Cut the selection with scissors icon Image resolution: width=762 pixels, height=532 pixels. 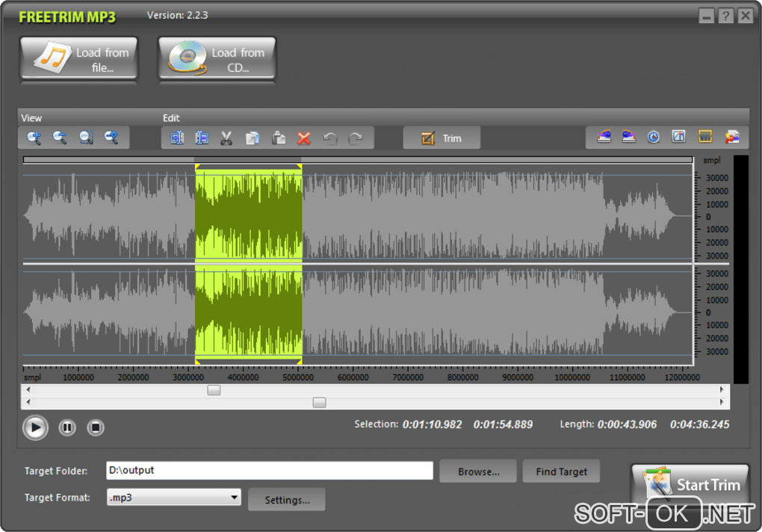pos(226,138)
